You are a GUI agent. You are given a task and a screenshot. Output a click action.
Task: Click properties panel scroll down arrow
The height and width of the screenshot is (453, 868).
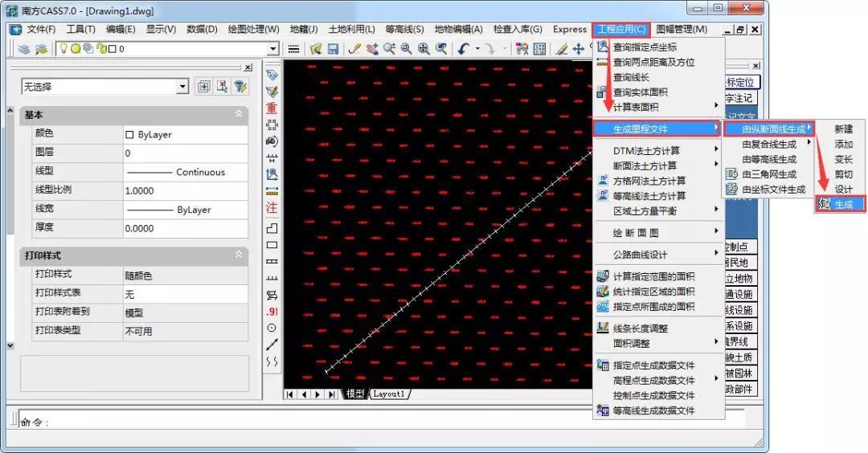[10, 345]
